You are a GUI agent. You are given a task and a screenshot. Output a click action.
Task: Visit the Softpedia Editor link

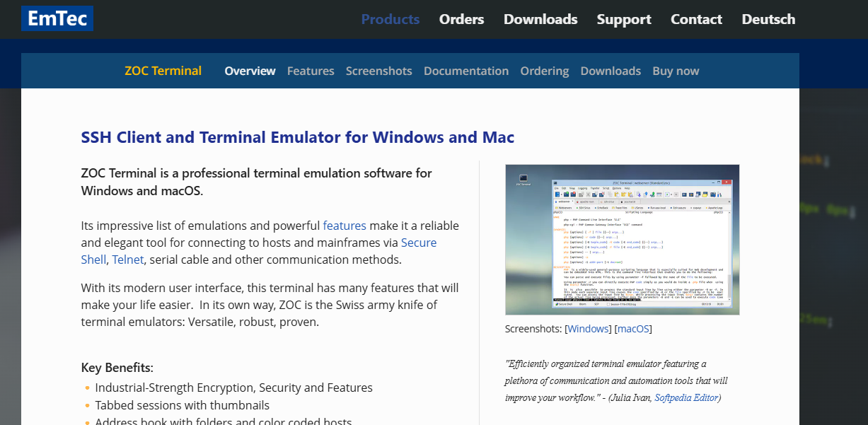686,397
